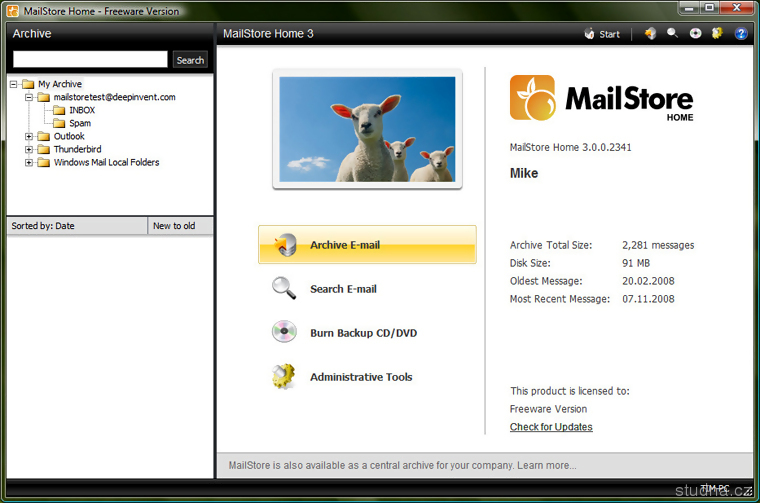Viewport: 760px width, 503px height.
Task: Click the user name Mike
Action: [x=523, y=173]
